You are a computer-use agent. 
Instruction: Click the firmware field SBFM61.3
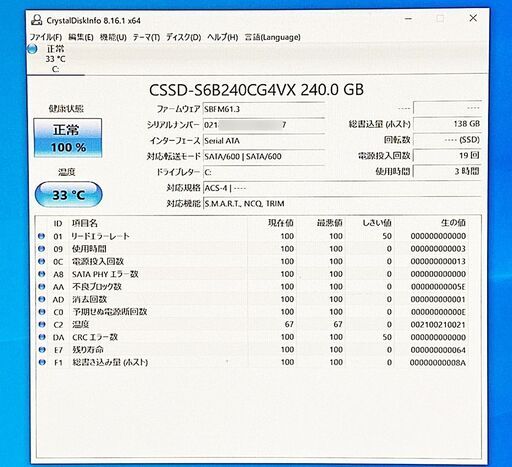[x=264, y=109]
